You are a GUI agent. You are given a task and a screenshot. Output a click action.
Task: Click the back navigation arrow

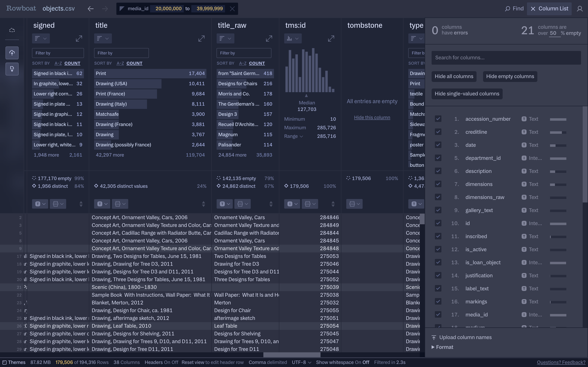pyautogui.click(x=91, y=9)
